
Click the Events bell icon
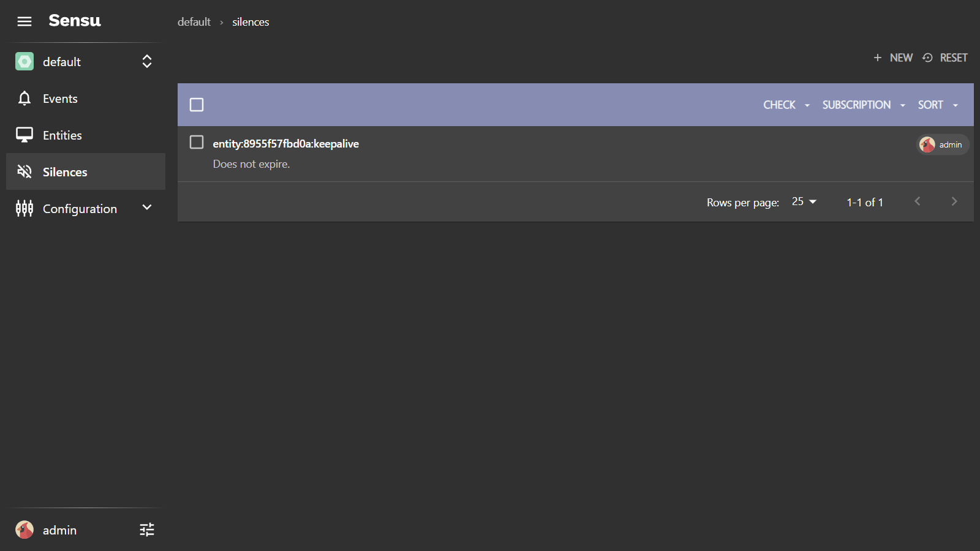coord(24,99)
